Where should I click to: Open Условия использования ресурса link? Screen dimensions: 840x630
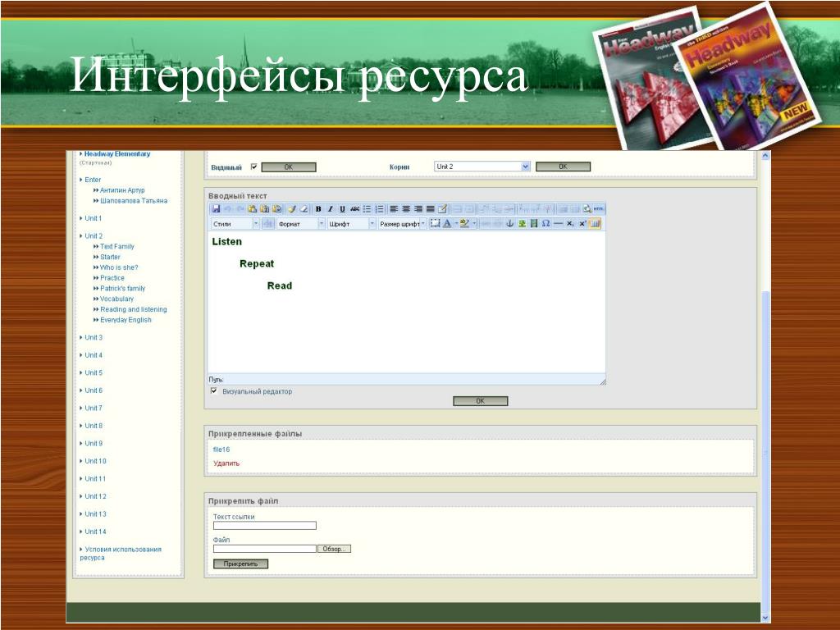click(121, 554)
